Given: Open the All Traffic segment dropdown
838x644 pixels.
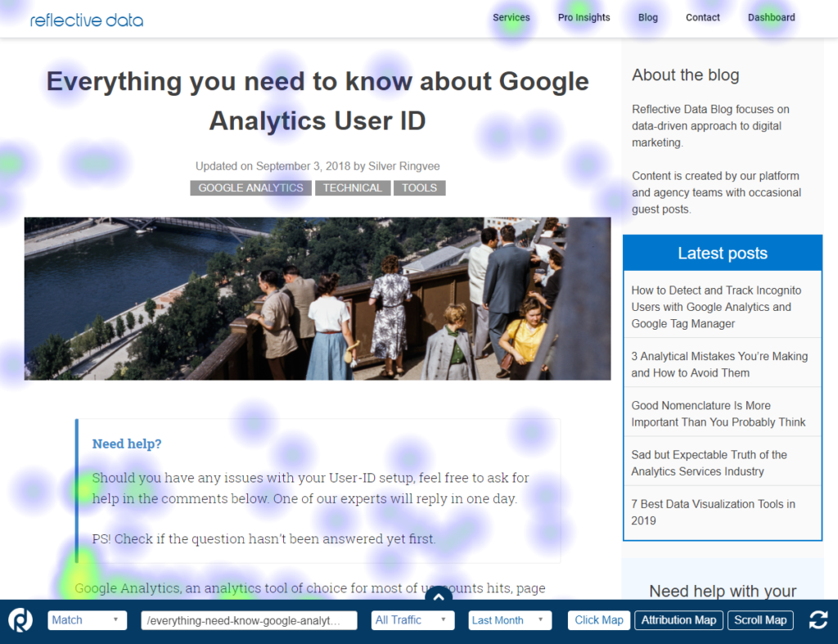Looking at the screenshot, I should pos(412,620).
